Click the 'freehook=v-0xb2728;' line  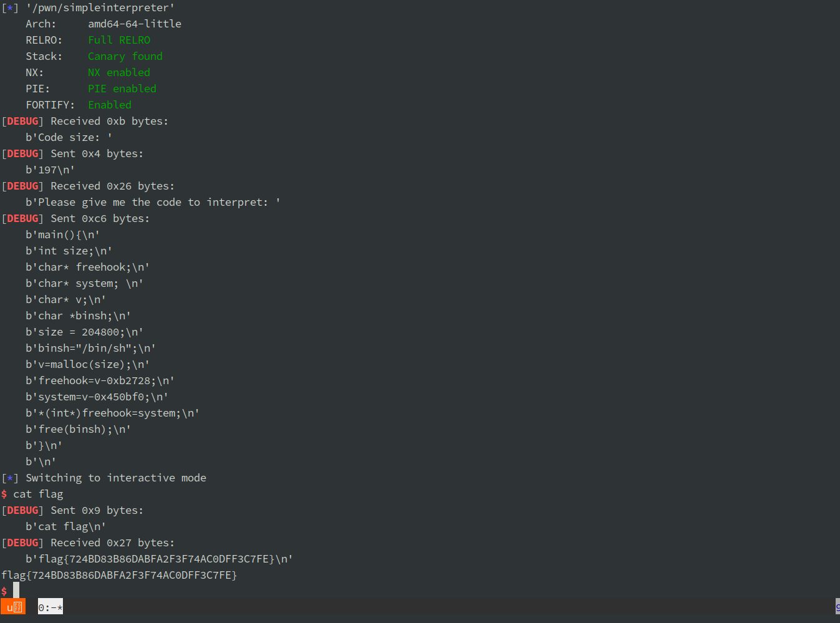100,380
